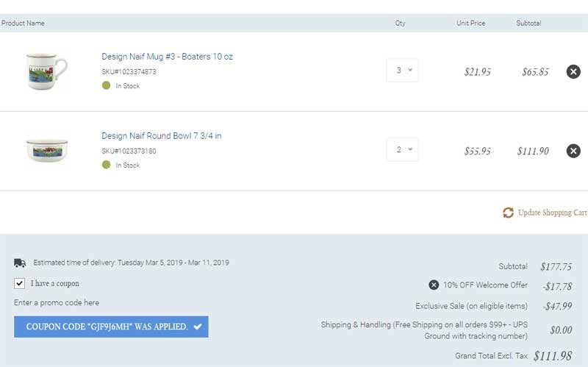Click the coupon code GJF9J6MH applied button

pyautogui.click(x=112, y=327)
